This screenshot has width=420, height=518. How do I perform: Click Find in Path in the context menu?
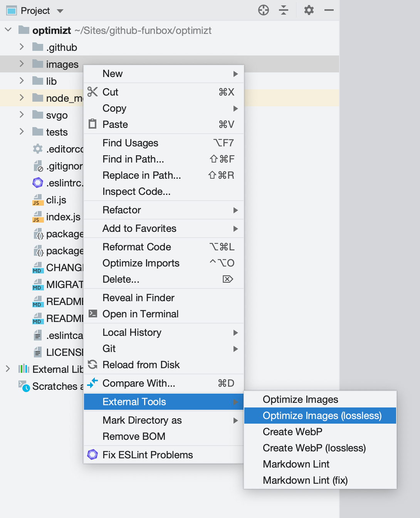point(133,159)
